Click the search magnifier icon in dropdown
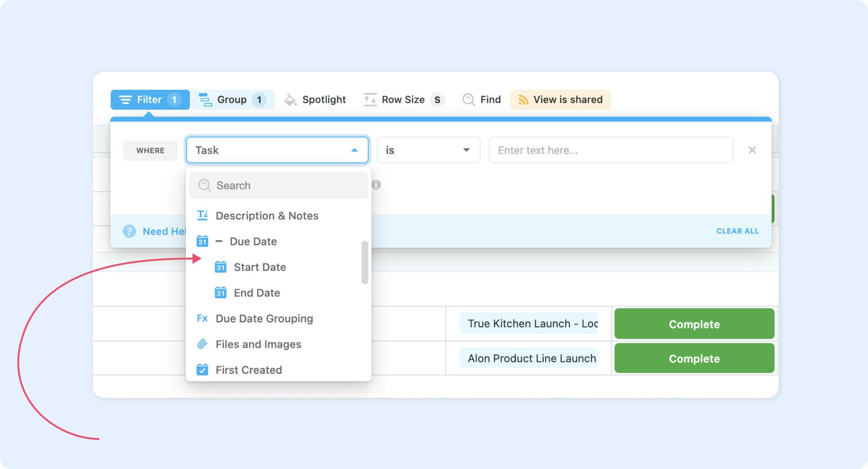 click(x=204, y=185)
